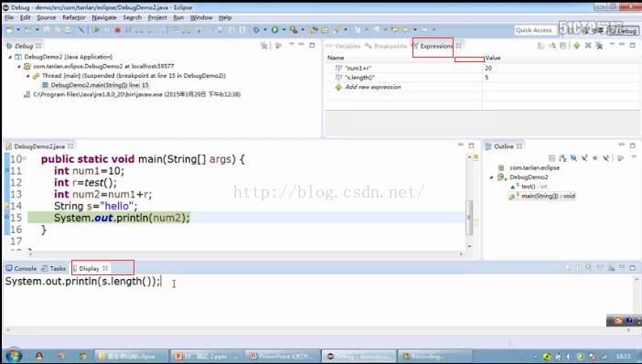Collapse the DebugDemo2 Java Application node
The image size is (642, 364).
point(10,57)
